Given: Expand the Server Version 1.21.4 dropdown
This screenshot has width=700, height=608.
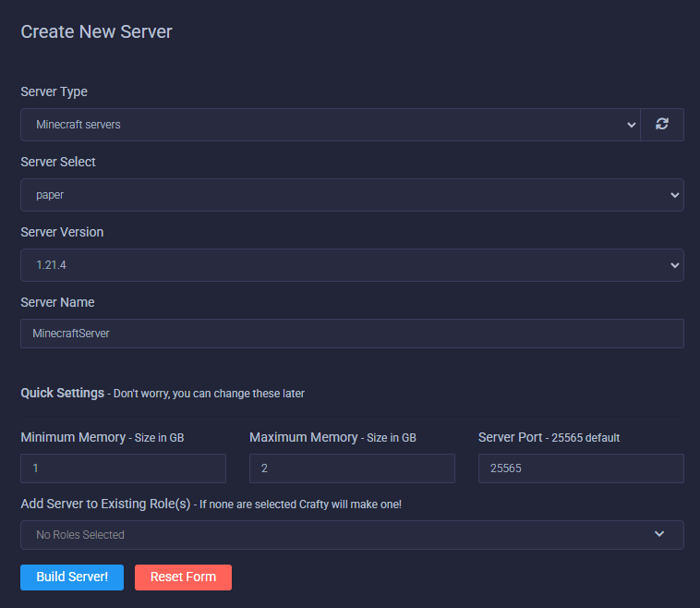Looking at the screenshot, I should click(352, 265).
